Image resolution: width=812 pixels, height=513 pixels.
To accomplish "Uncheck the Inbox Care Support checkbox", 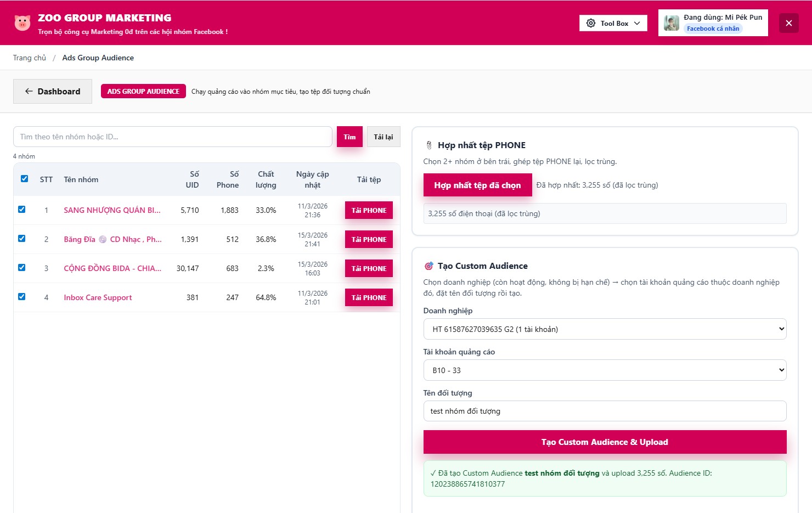I will [x=22, y=297].
